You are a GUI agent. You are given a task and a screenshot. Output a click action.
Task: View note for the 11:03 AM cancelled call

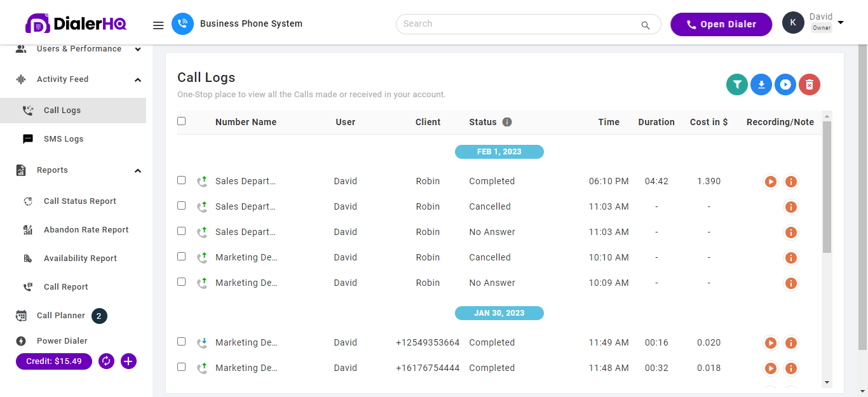click(x=791, y=206)
